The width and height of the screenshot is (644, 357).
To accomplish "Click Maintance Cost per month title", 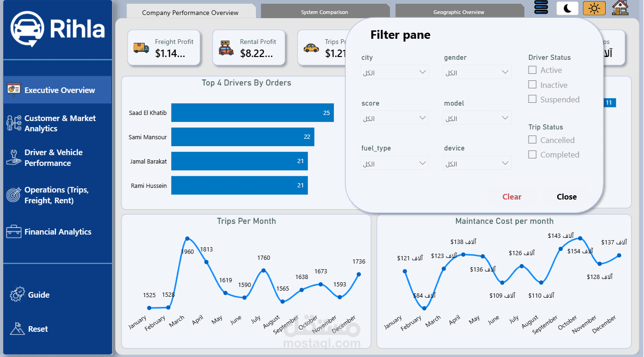I will click(x=504, y=221).
